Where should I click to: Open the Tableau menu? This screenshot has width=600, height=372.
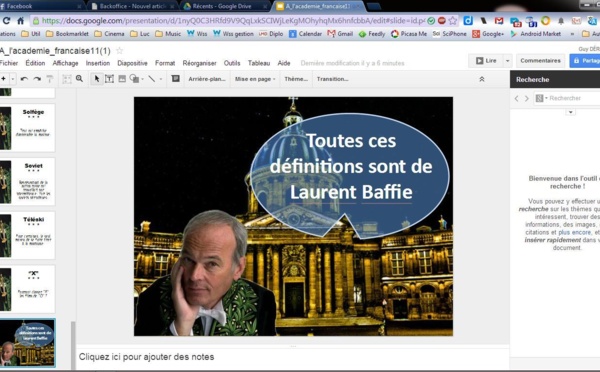click(x=259, y=63)
